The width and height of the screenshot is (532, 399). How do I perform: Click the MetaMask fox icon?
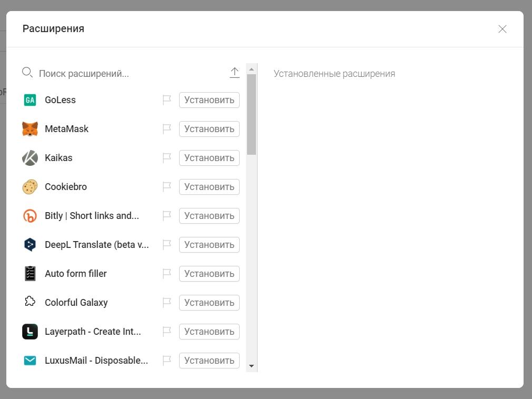[x=30, y=129]
